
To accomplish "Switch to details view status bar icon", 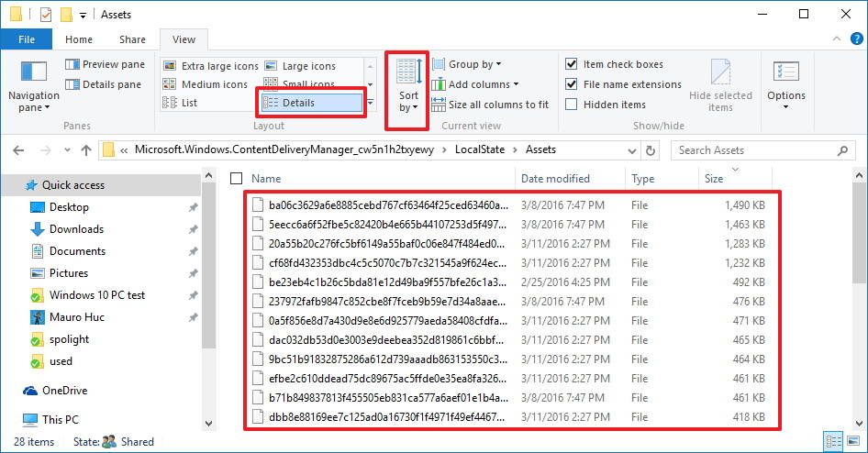I will [x=834, y=441].
